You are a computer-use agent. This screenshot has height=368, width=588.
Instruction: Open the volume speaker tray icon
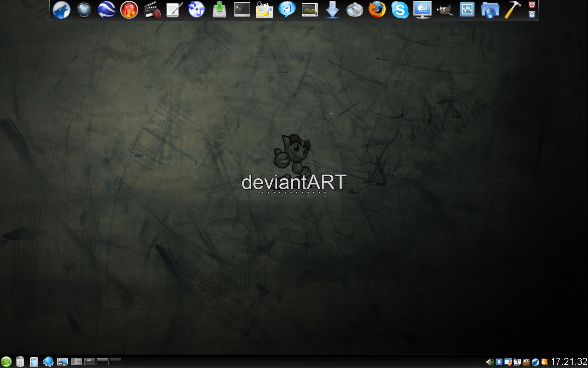point(490,362)
